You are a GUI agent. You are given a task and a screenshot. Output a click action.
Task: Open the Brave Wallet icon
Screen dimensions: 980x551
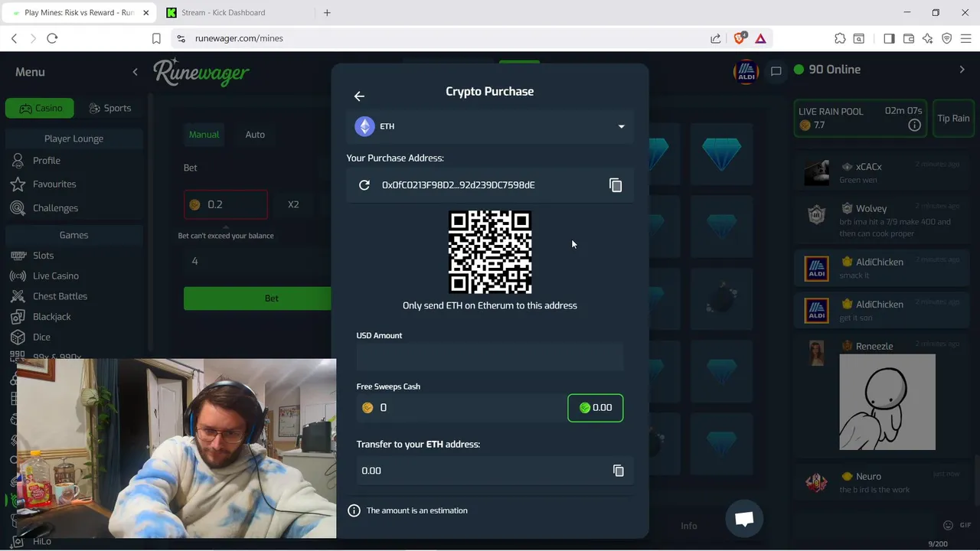(909, 38)
